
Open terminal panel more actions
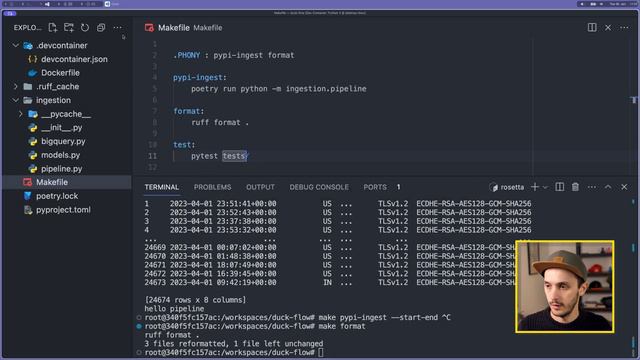pyautogui.click(x=592, y=187)
